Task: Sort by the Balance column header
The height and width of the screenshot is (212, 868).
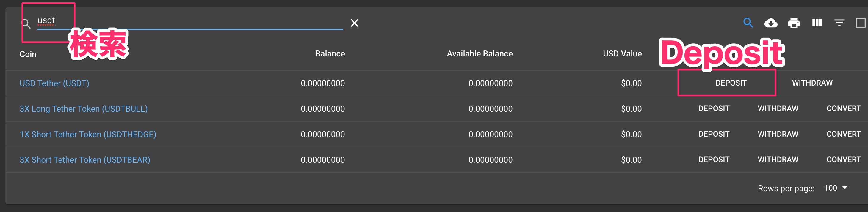Action: coord(330,53)
